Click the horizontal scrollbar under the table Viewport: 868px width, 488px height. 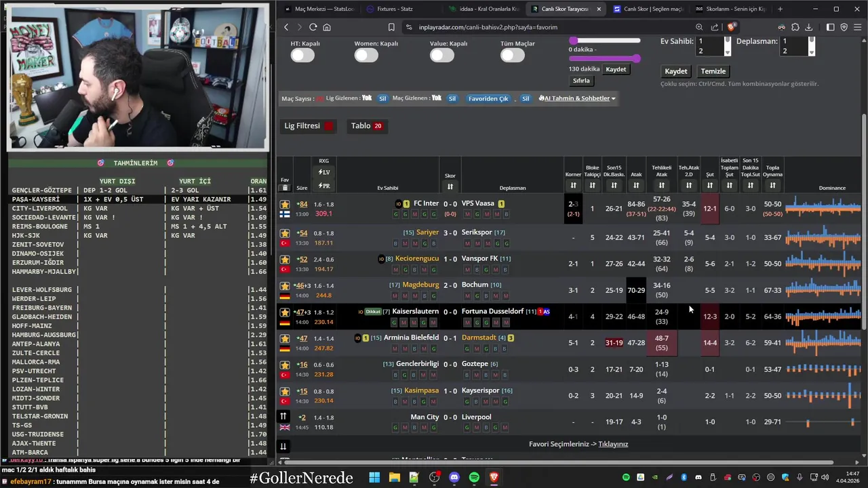pos(559,463)
